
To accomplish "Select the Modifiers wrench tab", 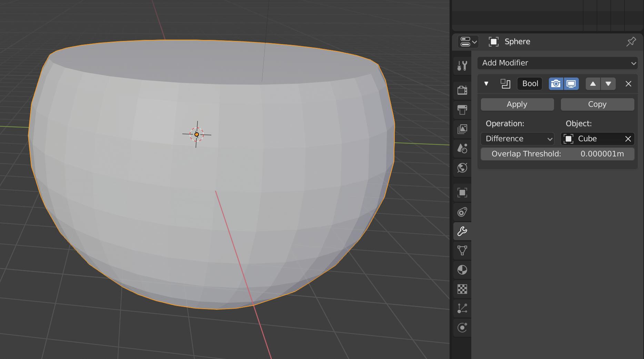I will point(462,231).
